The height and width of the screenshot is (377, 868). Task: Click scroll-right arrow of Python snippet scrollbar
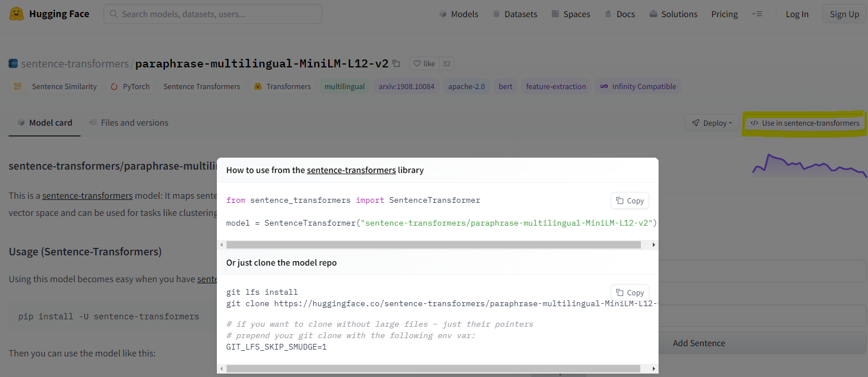click(654, 244)
